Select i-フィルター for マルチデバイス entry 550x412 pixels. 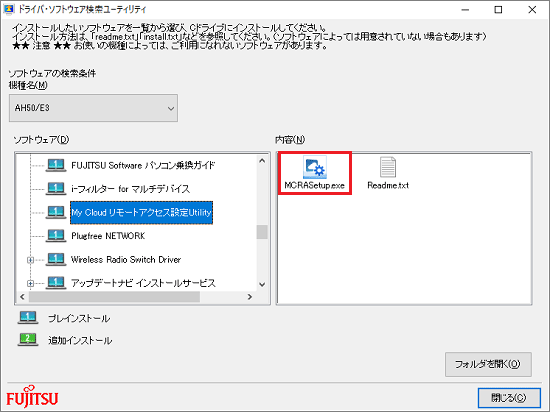click(x=130, y=189)
